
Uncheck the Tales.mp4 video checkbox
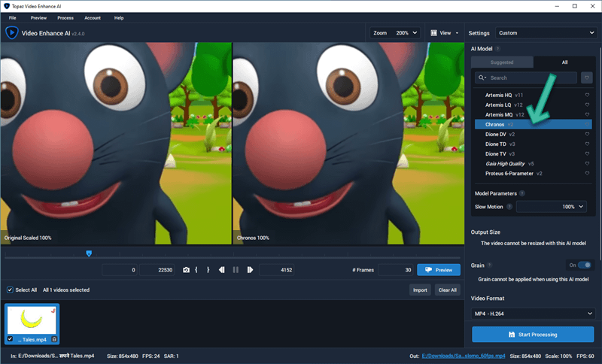(10, 339)
